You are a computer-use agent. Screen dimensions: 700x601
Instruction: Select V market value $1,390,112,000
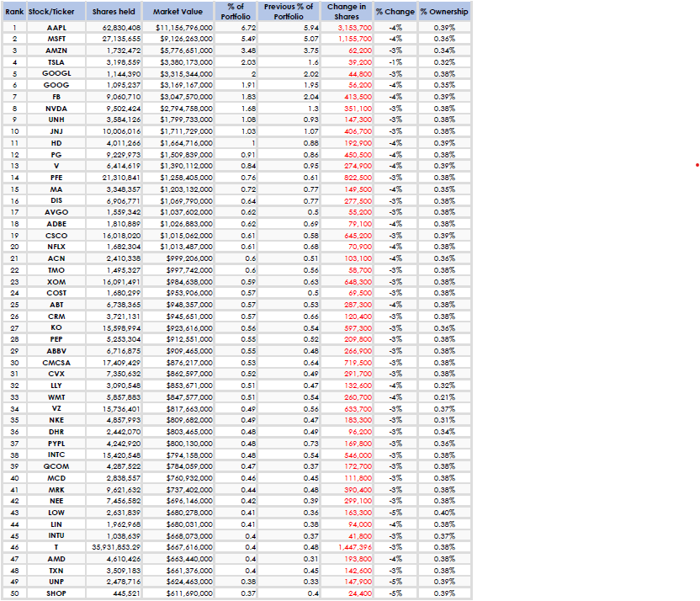coord(178,166)
